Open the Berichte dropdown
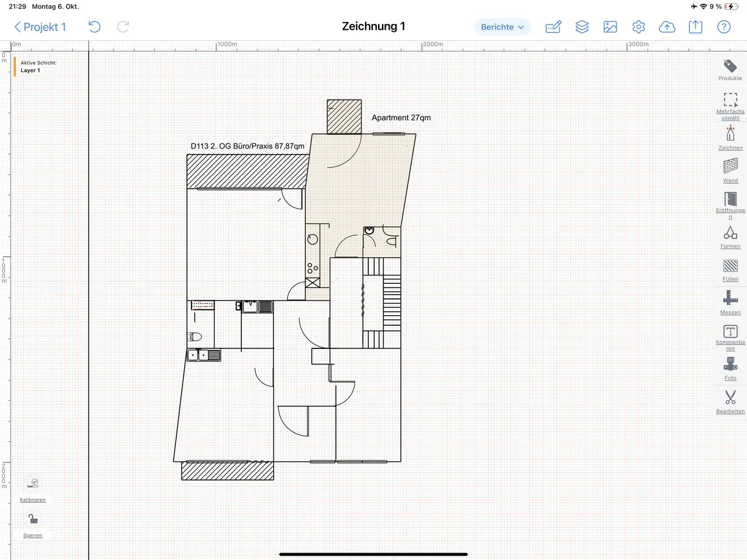The height and width of the screenshot is (560, 747). tap(502, 27)
